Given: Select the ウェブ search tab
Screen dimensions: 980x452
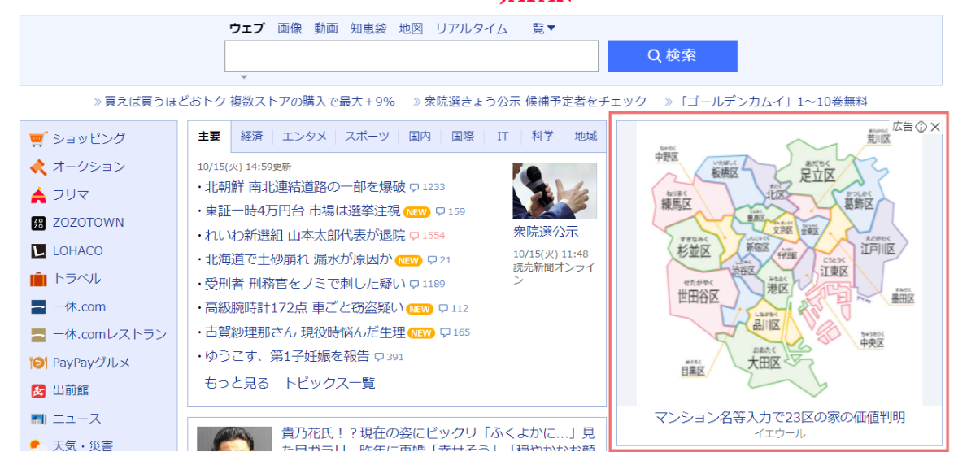Looking at the screenshot, I should pos(246,28).
